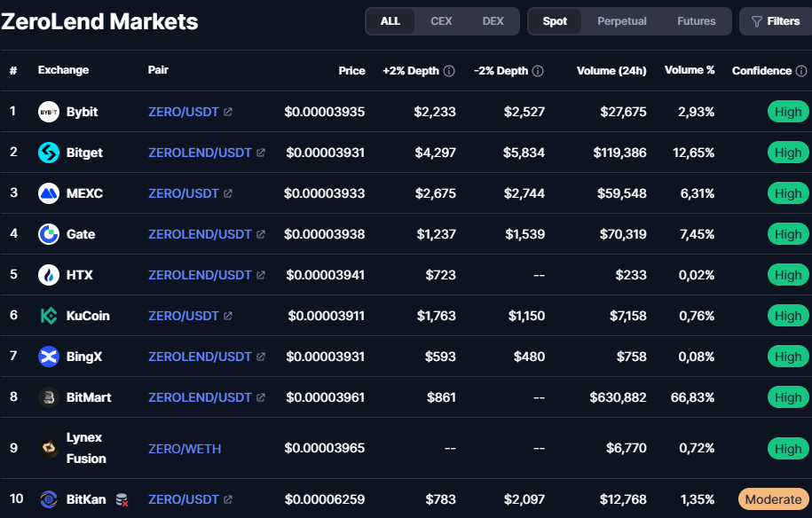Image resolution: width=812 pixels, height=518 pixels.
Task: Click the Bybit High confidence badge
Action: [788, 112]
